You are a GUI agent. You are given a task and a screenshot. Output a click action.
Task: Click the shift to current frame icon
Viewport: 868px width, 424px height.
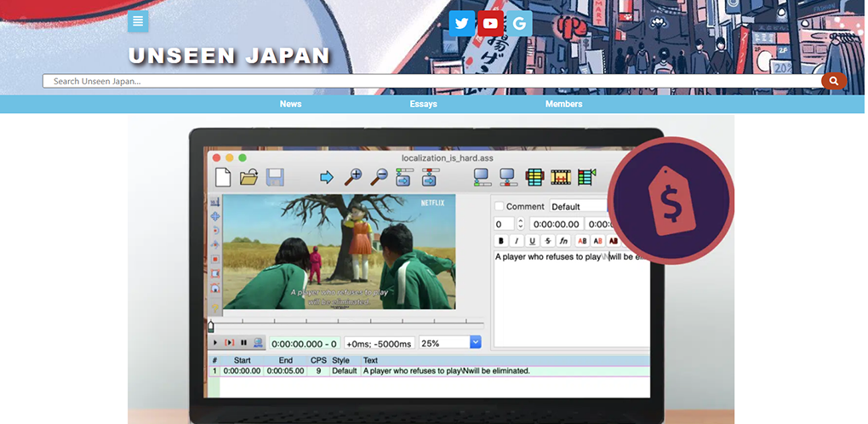click(587, 177)
